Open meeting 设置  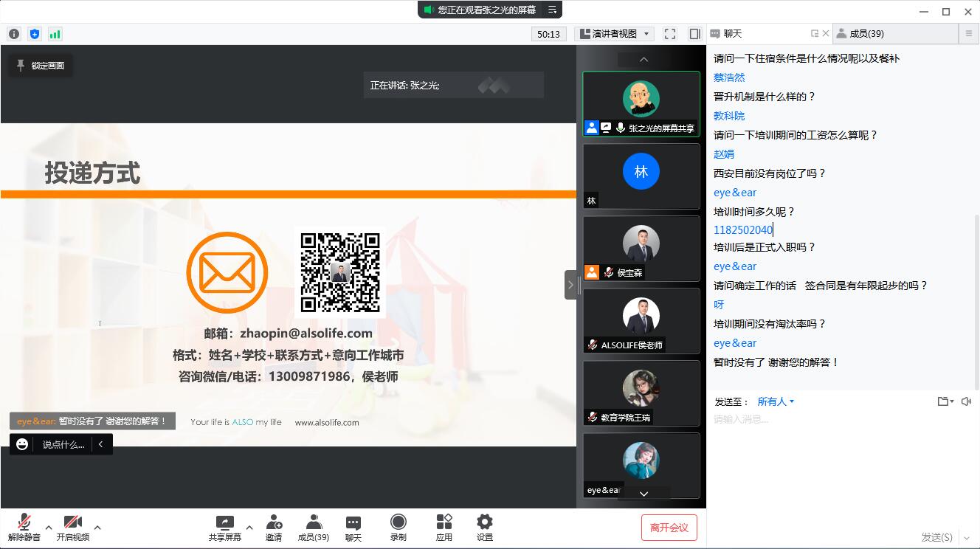pyautogui.click(x=485, y=528)
